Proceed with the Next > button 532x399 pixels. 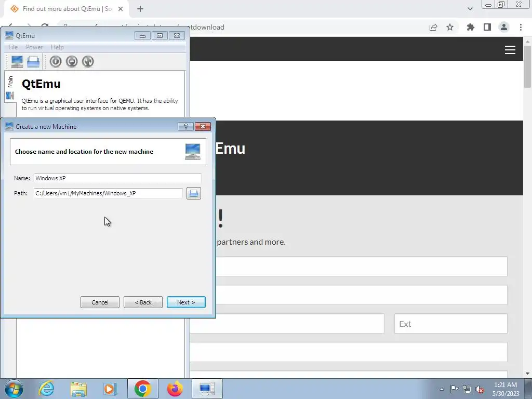coord(186,302)
